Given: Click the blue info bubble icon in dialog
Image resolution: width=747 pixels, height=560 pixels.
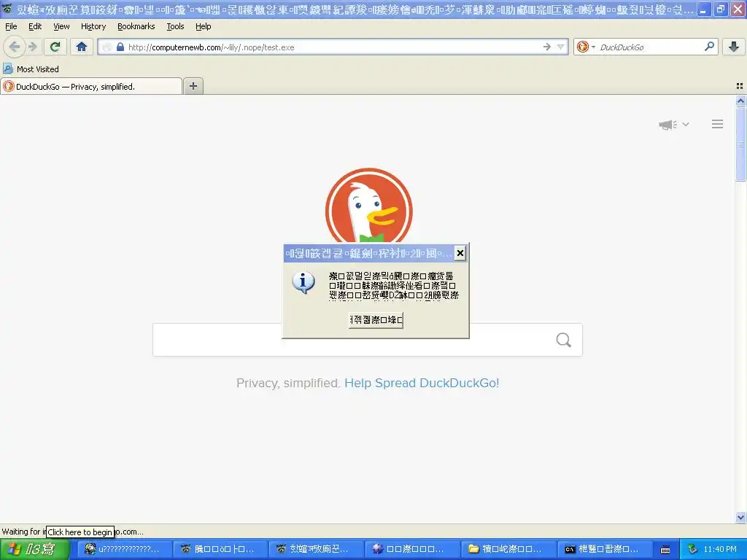Looking at the screenshot, I should click(x=303, y=282).
